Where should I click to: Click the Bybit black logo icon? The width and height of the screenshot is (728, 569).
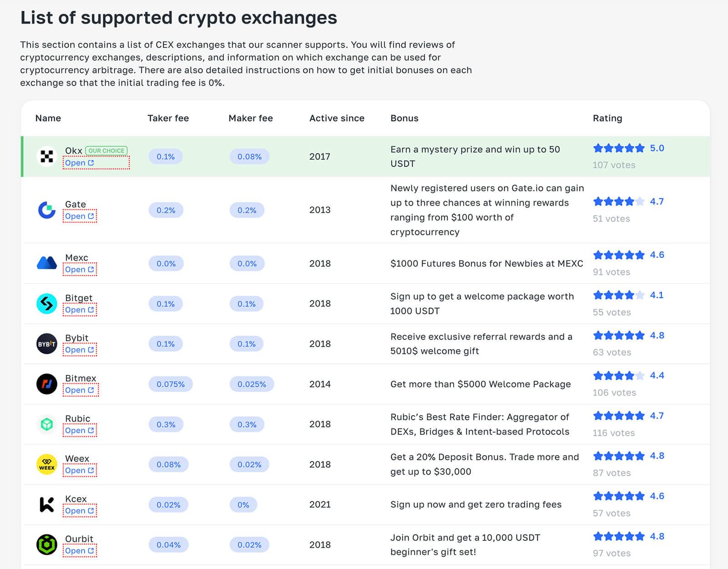click(46, 344)
